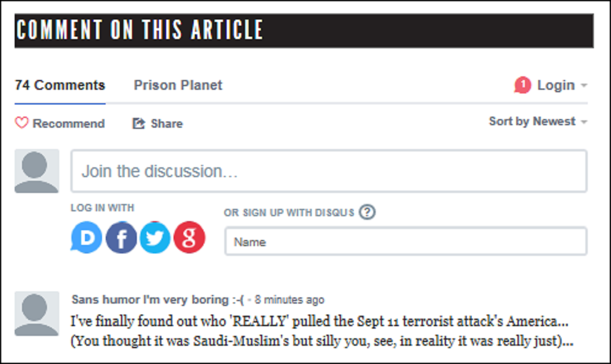Viewport: 611px width, 364px height.
Task: Click the Disqus login icon
Action: click(87, 238)
